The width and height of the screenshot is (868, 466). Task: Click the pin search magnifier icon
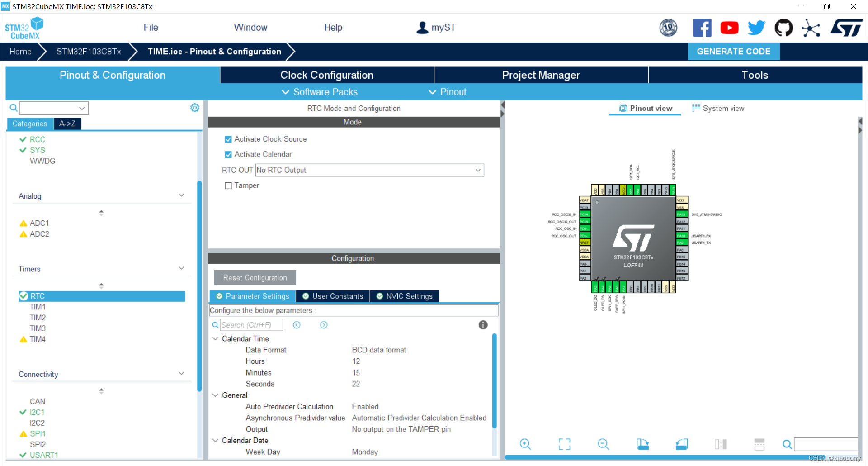tap(787, 444)
